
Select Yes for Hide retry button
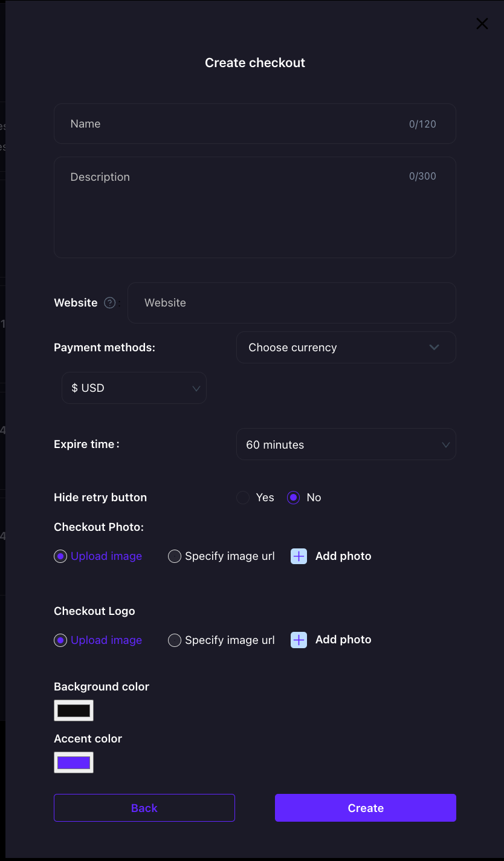[243, 498]
